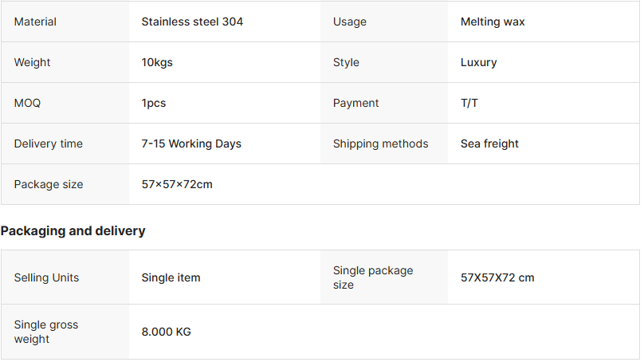Select the 10kgs weight value

(157, 62)
